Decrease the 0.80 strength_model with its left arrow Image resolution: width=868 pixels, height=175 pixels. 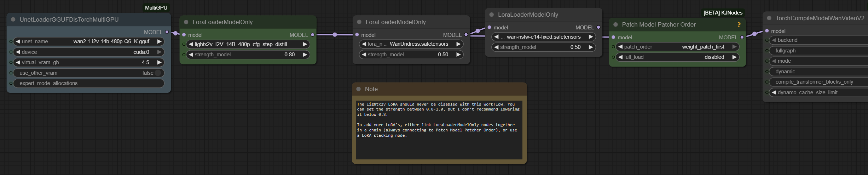(191, 55)
